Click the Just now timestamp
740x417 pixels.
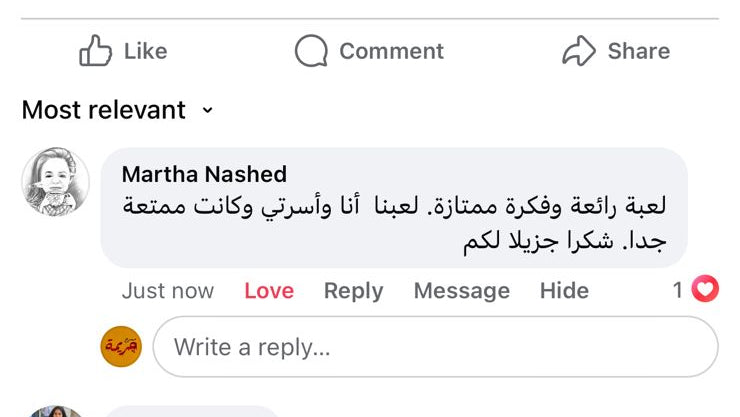point(167,291)
